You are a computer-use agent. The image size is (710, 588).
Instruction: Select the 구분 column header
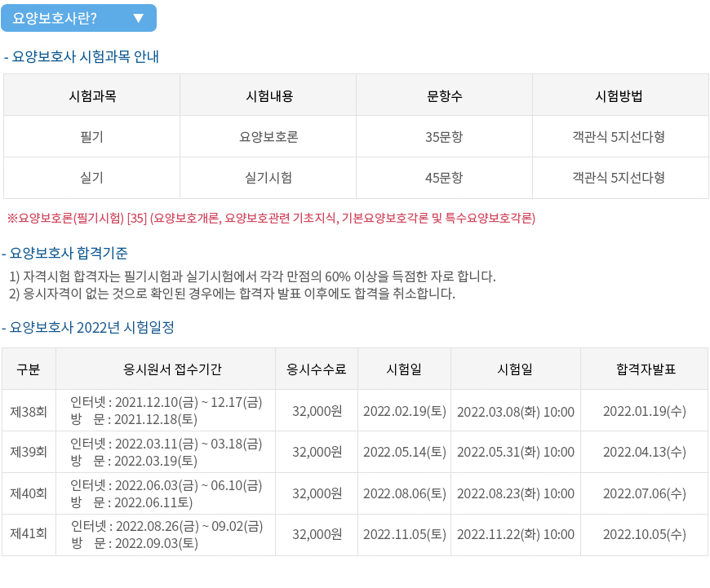pos(29,369)
